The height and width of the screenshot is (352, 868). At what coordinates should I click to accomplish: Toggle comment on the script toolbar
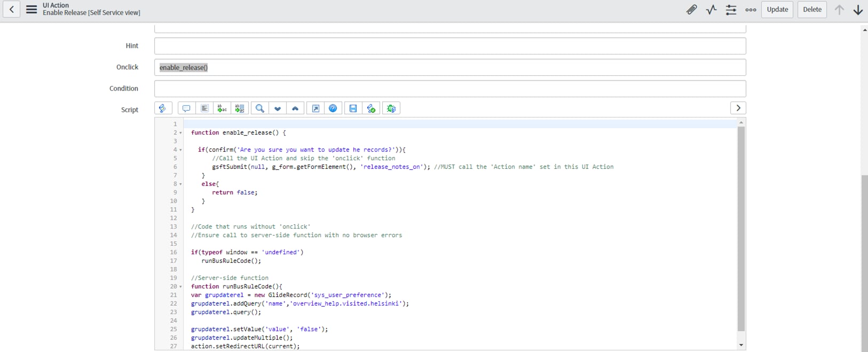point(186,108)
